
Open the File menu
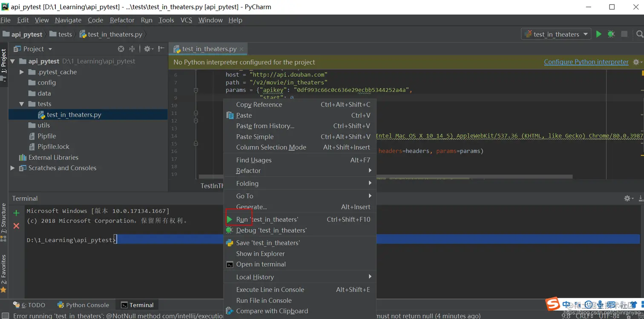(6, 20)
